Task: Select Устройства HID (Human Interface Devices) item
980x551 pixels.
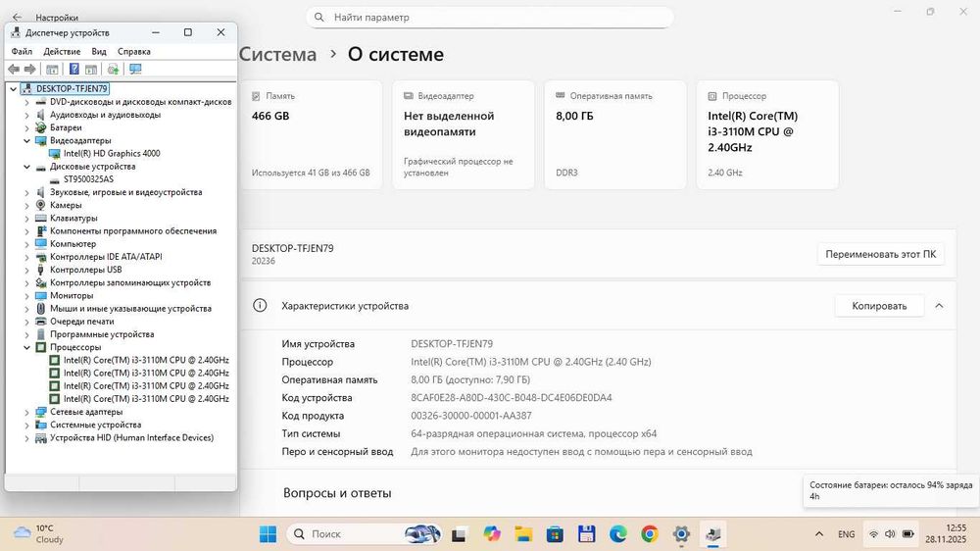Action: [132, 438]
